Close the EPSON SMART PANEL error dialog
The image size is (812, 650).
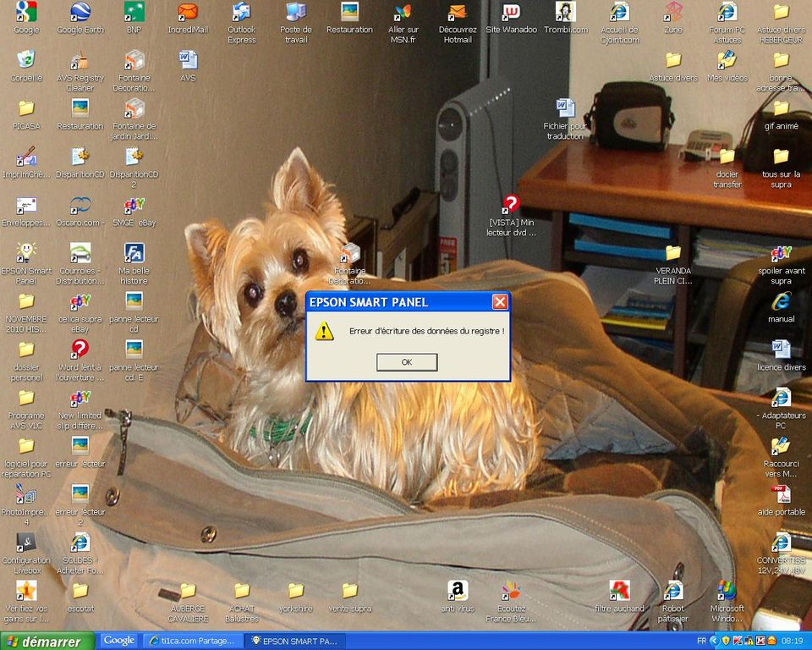click(x=500, y=302)
